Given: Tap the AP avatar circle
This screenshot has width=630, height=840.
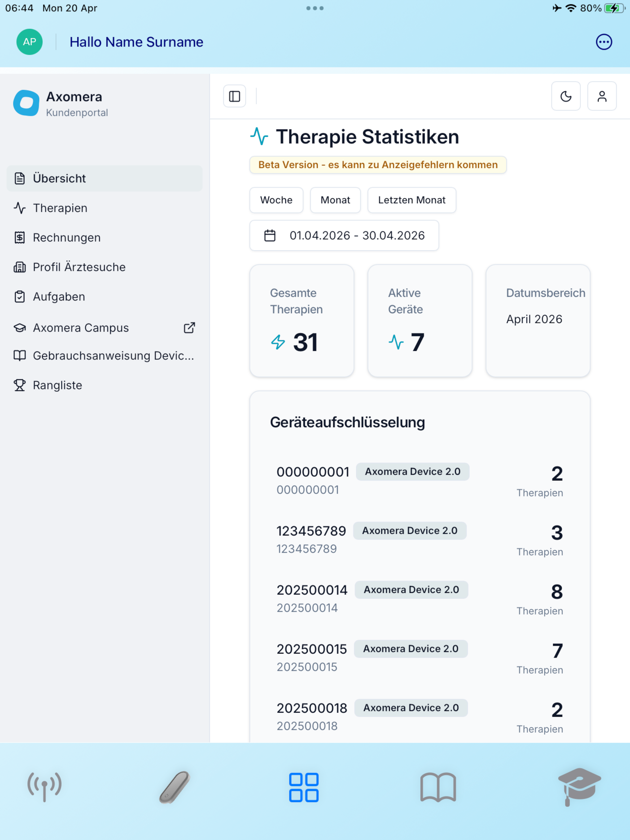Looking at the screenshot, I should 30,42.
